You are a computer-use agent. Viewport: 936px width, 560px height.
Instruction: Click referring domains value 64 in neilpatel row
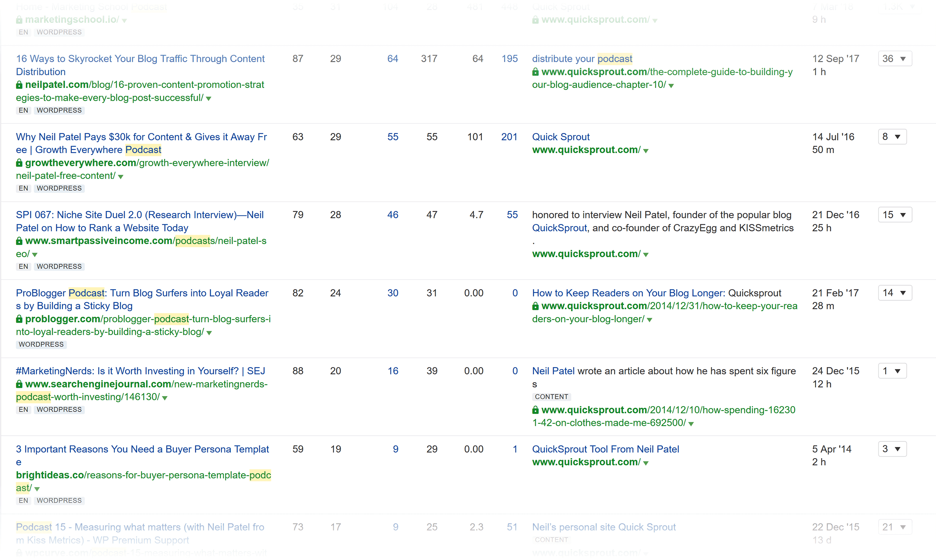(393, 58)
